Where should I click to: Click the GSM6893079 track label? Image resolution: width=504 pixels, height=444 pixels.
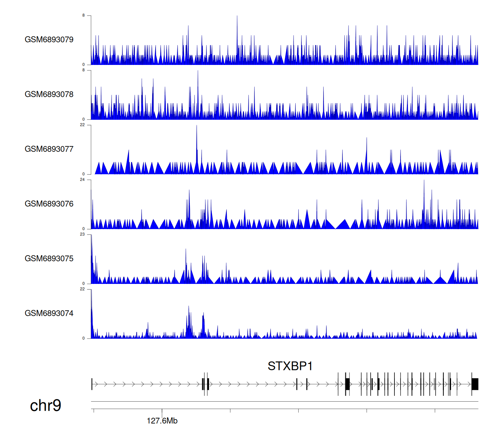pyautogui.click(x=49, y=40)
